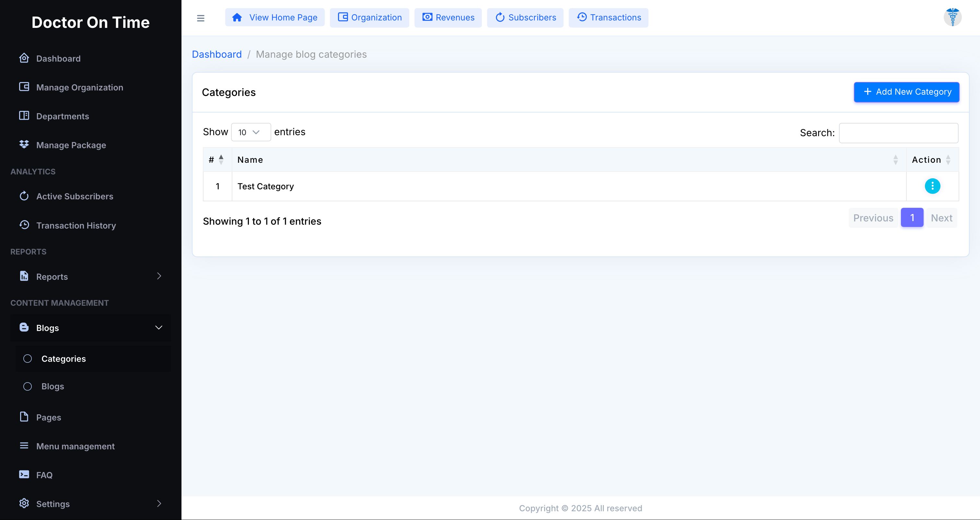Click the FAQ terminal icon in sidebar
This screenshot has height=520, width=980.
24,474
